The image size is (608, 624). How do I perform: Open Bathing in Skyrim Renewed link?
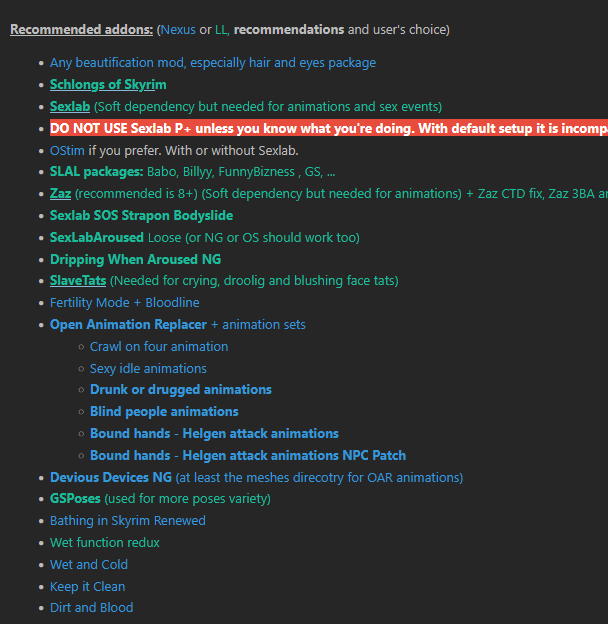[128, 521]
